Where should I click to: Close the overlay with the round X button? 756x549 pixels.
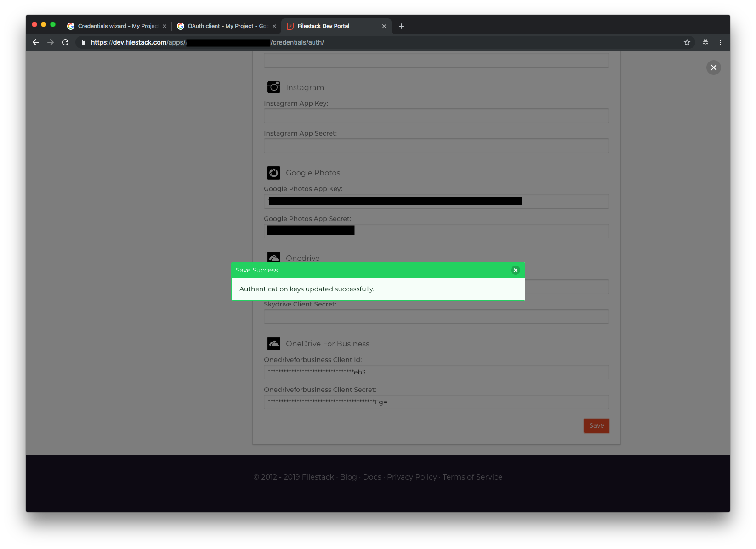coord(714,68)
